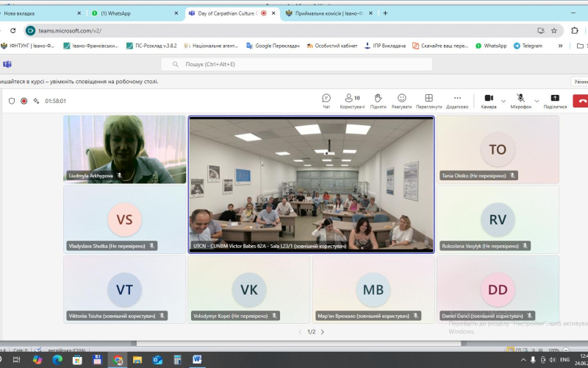Show the participants list (Користувачі)

(x=352, y=101)
